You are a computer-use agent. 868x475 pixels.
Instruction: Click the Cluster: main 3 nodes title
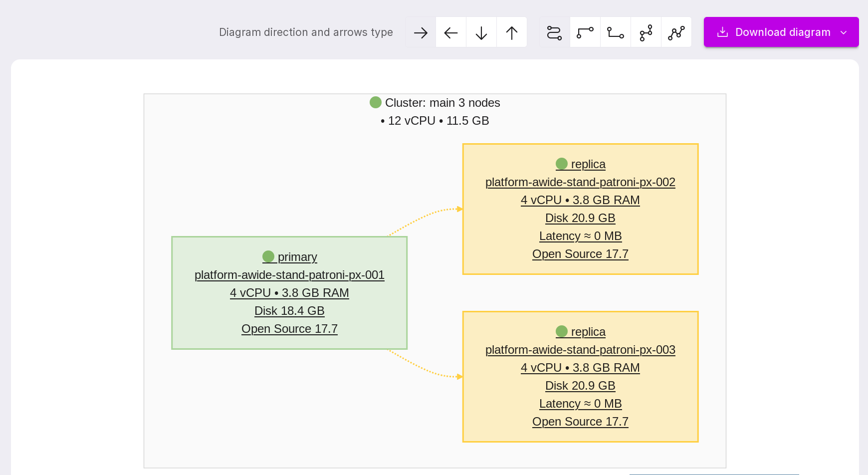coord(442,103)
